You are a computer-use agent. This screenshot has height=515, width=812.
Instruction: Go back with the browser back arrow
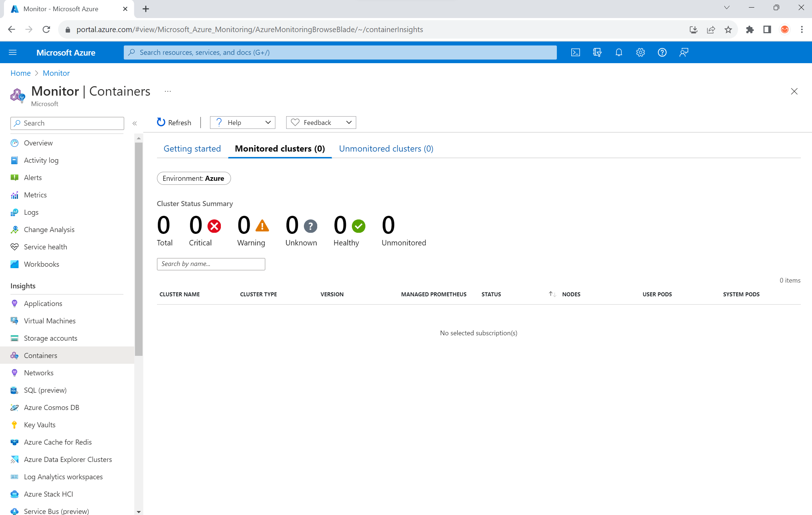click(12, 30)
